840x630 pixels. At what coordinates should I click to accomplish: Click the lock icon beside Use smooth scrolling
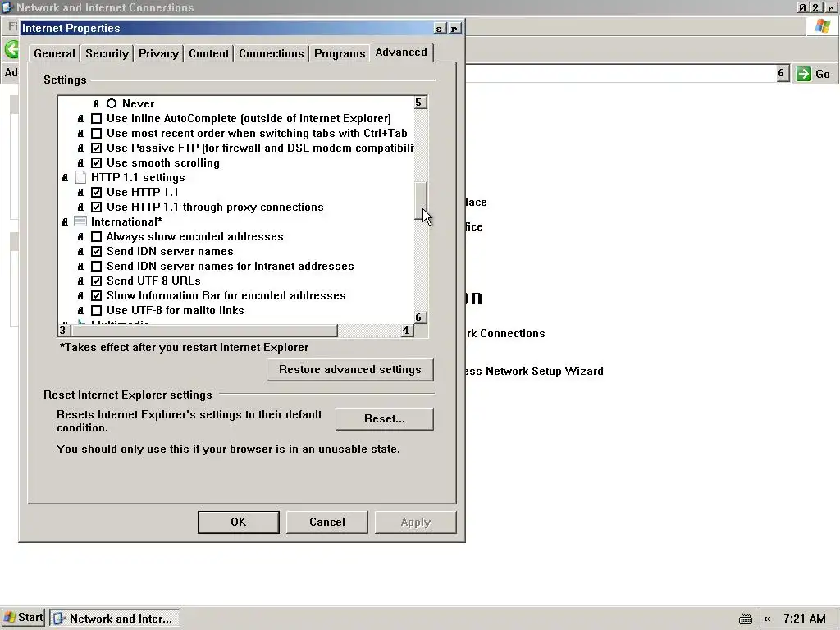point(80,163)
